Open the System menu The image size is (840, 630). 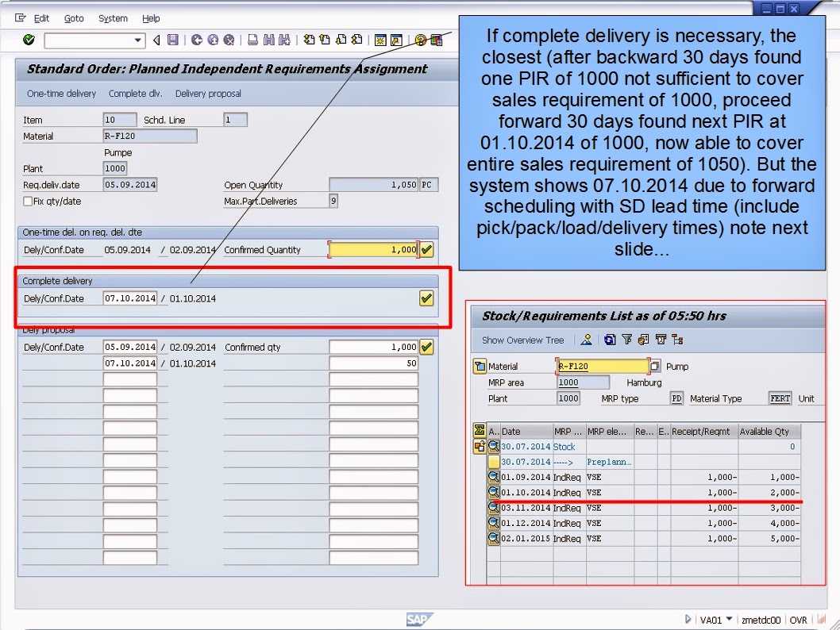click(x=113, y=18)
